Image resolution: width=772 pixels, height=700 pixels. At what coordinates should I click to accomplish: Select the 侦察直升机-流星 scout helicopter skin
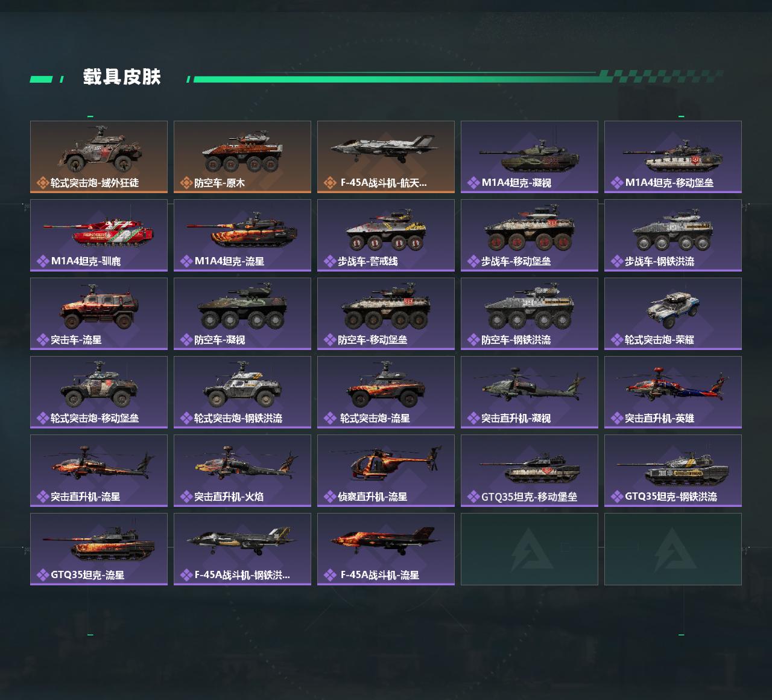[x=386, y=471]
